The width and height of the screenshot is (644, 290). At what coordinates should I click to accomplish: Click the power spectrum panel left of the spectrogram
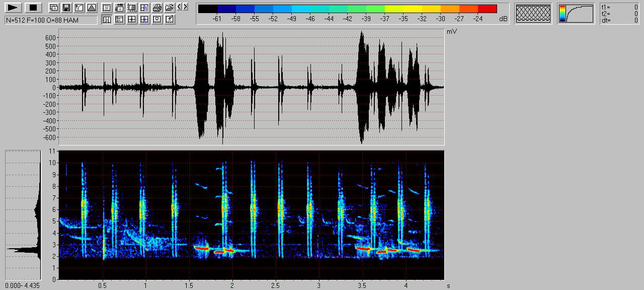click(23, 215)
